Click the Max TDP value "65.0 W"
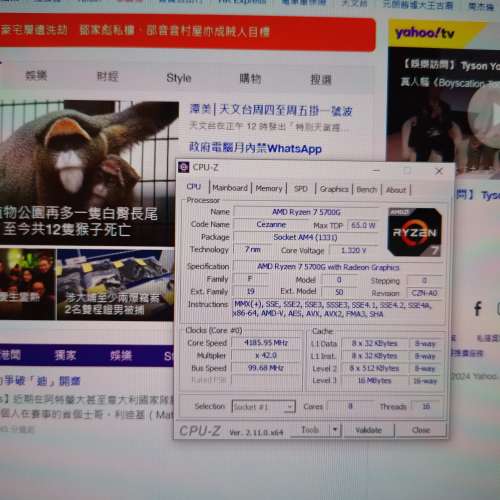Viewport: 500px width, 500px height. click(363, 225)
